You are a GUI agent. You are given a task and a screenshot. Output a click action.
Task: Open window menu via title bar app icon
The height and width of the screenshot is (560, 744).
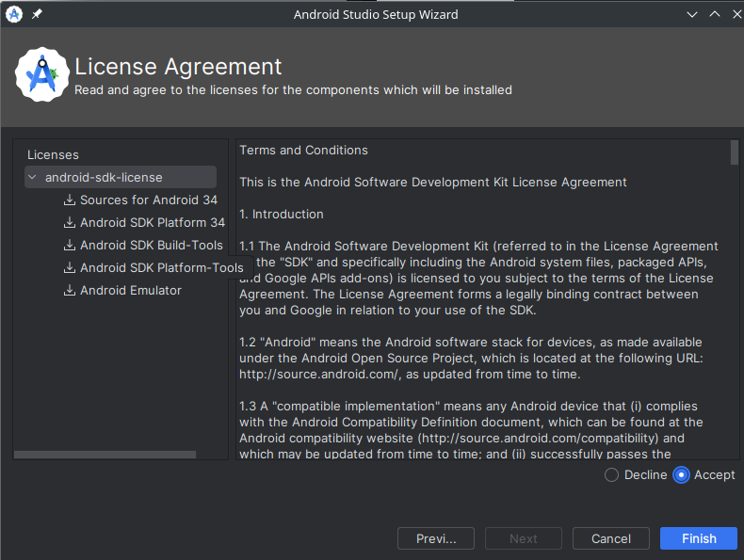coord(14,14)
